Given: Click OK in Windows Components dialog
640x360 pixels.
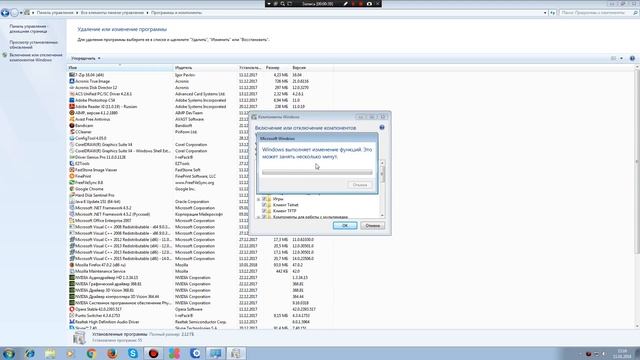Looking at the screenshot, I should 345,226.
